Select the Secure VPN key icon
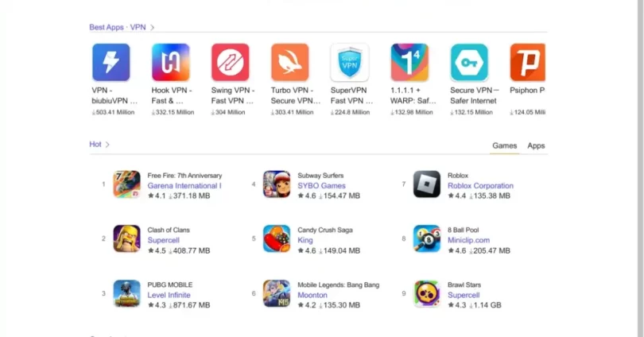This screenshot has height=337, width=644. tap(469, 62)
